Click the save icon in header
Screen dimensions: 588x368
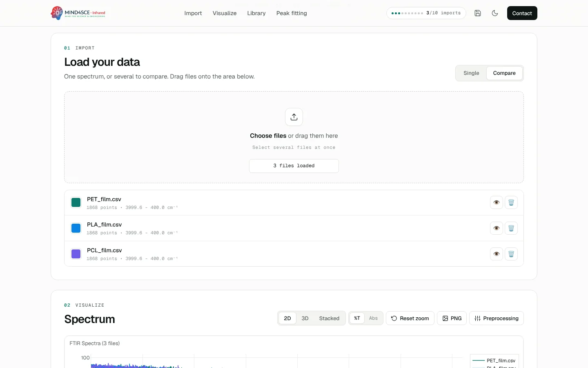click(478, 13)
